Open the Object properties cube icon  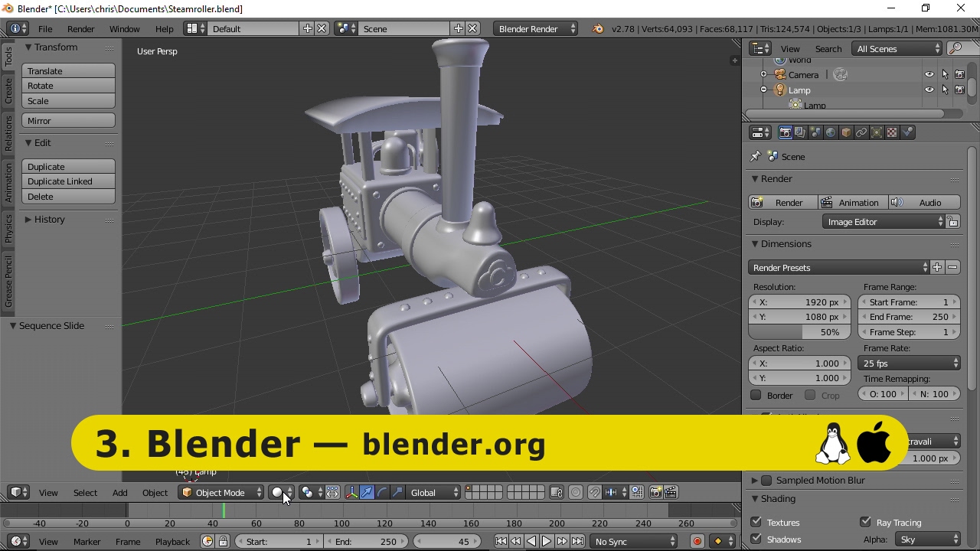[846, 132]
